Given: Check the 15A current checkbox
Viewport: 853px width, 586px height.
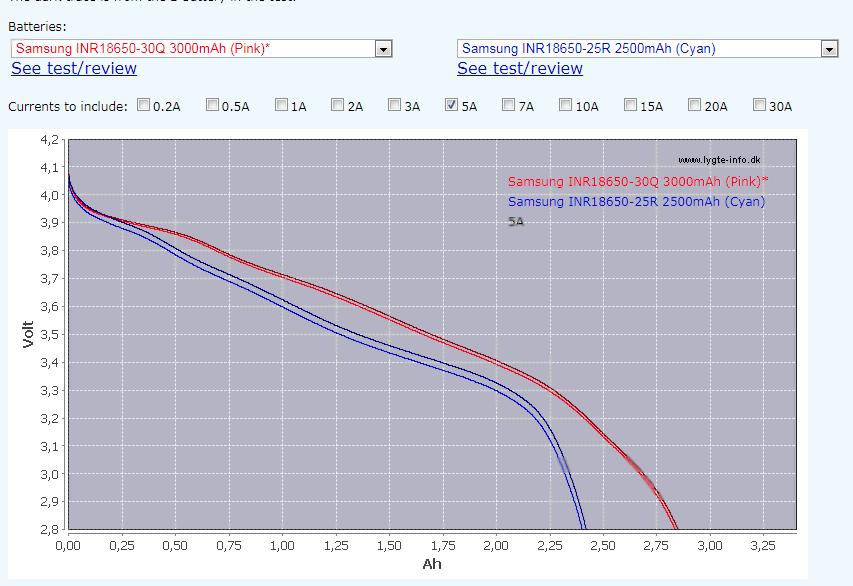Looking at the screenshot, I should pyautogui.click(x=631, y=105).
